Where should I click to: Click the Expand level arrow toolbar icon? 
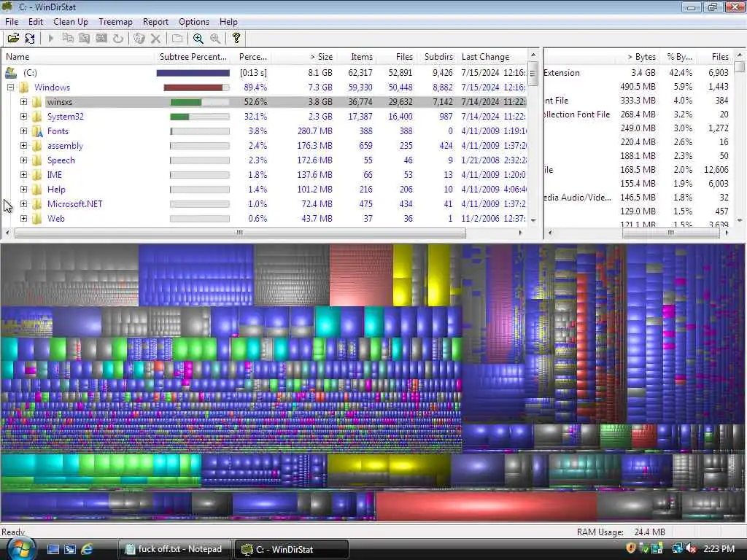[50, 38]
